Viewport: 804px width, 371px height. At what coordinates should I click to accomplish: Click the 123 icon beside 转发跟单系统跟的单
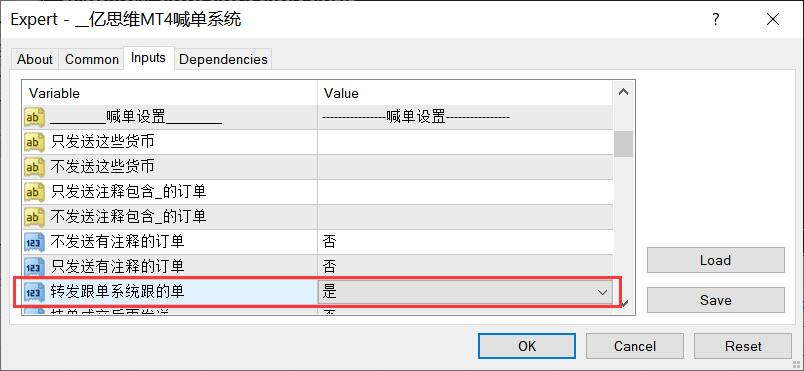[x=34, y=292]
